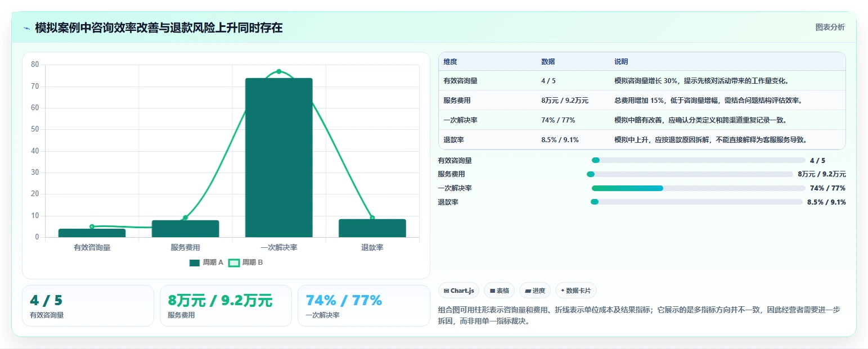
Task: Click table cell 8.5% / 9.1%
Action: (x=560, y=139)
